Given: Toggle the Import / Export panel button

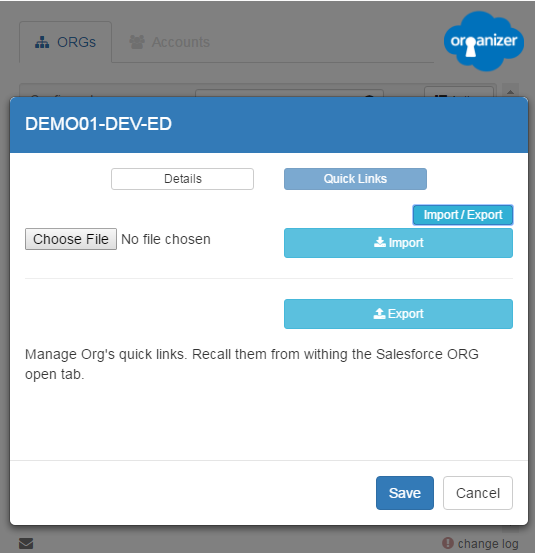Looking at the screenshot, I should (463, 215).
